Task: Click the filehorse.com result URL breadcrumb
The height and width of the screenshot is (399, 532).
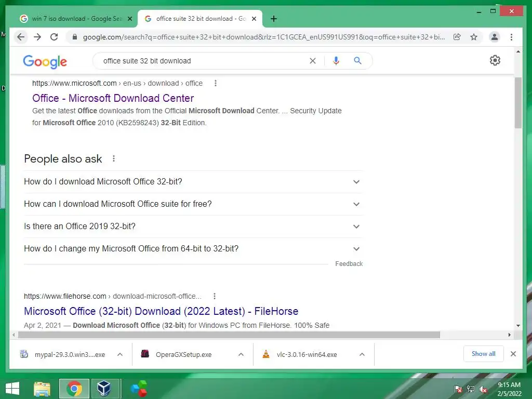Action: [x=113, y=296]
